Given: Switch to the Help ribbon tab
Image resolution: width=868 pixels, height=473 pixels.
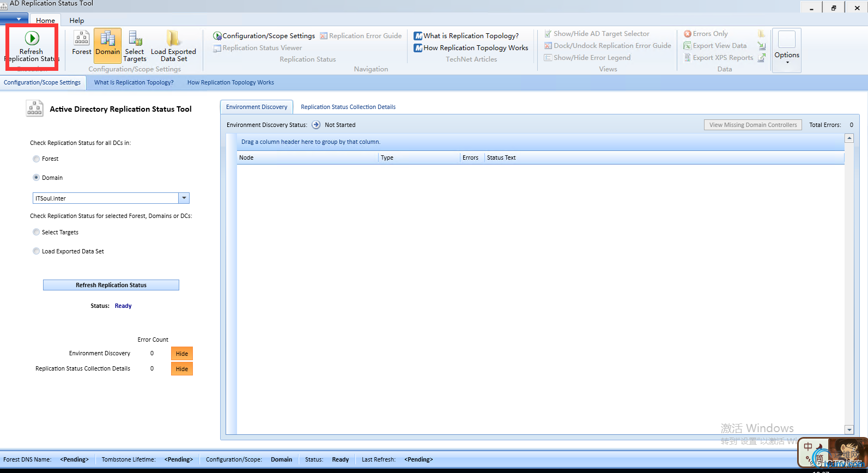Looking at the screenshot, I should (77, 20).
